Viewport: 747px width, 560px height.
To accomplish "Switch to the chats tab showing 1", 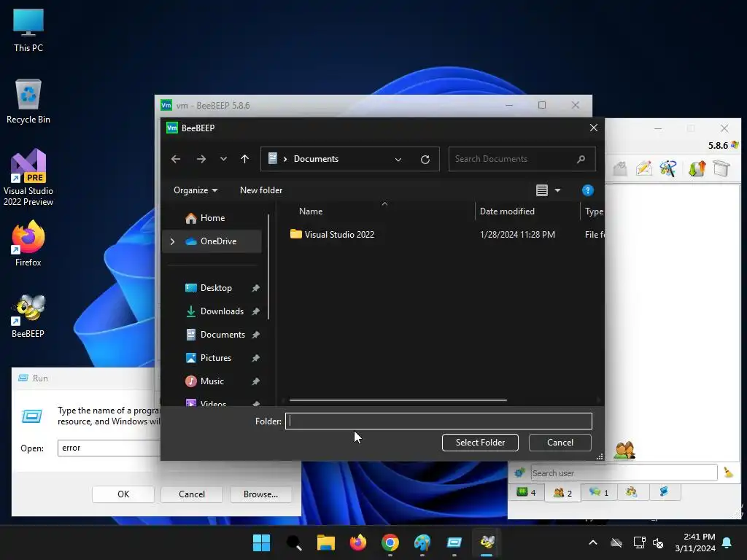I will (599, 492).
